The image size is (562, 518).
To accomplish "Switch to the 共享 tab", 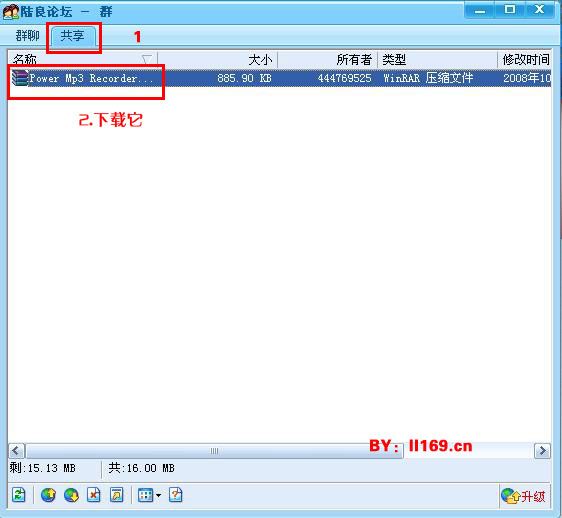I will pos(72,35).
